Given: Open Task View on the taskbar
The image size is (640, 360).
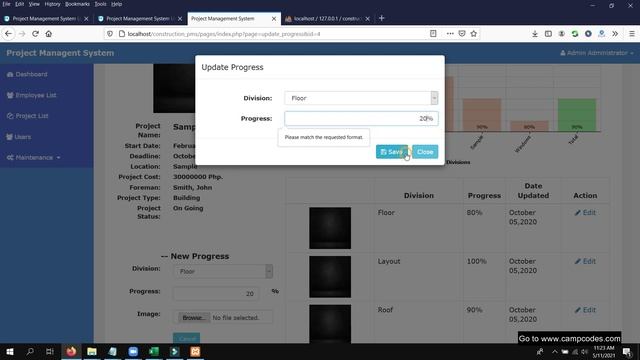Looking at the screenshot, I should (50, 351).
